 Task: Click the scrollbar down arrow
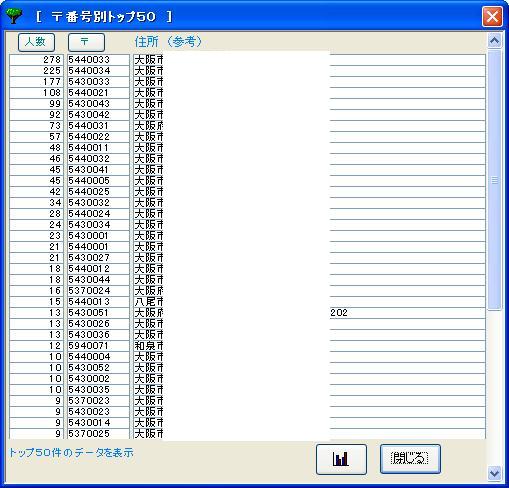tap(495, 473)
